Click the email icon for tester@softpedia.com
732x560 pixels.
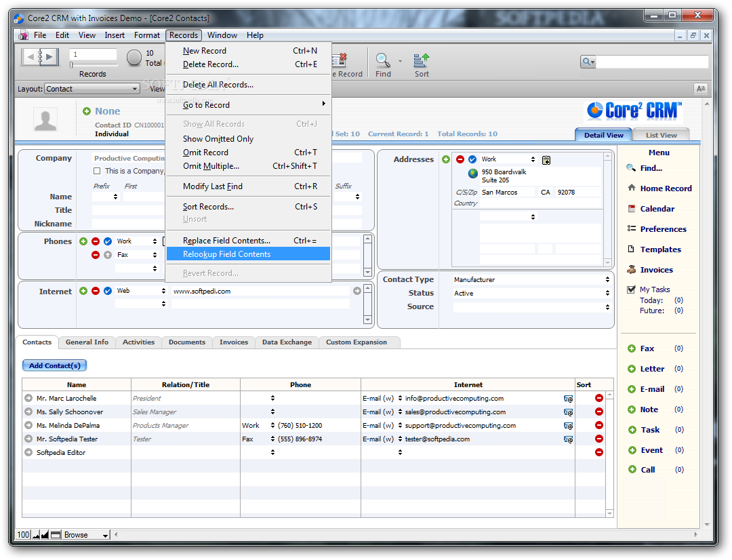coord(568,439)
